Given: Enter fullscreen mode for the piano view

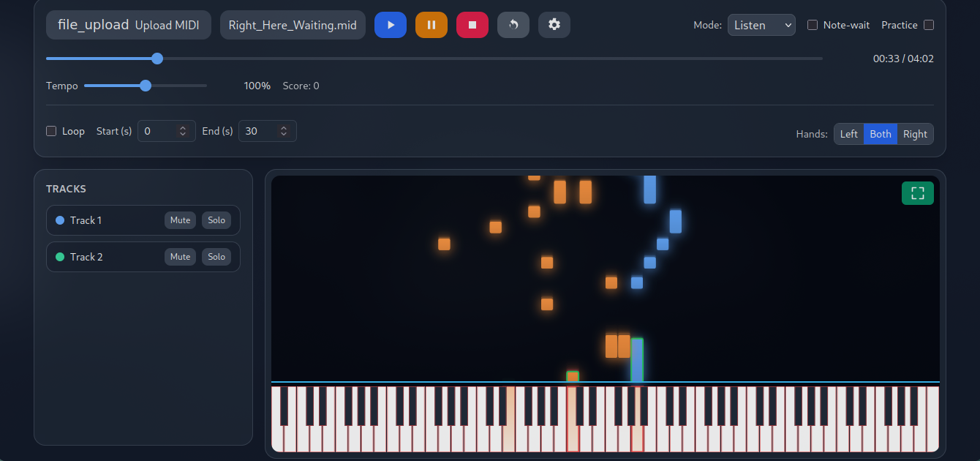Looking at the screenshot, I should tap(917, 192).
